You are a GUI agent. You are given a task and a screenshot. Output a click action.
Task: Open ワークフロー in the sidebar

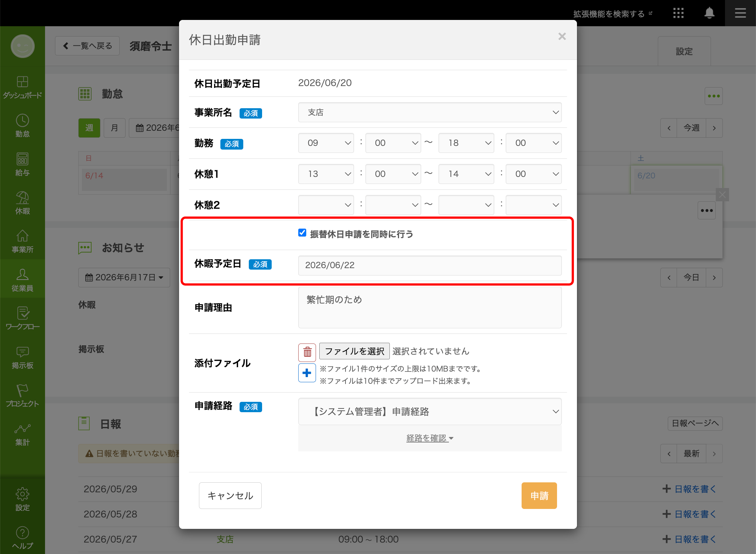(23, 318)
